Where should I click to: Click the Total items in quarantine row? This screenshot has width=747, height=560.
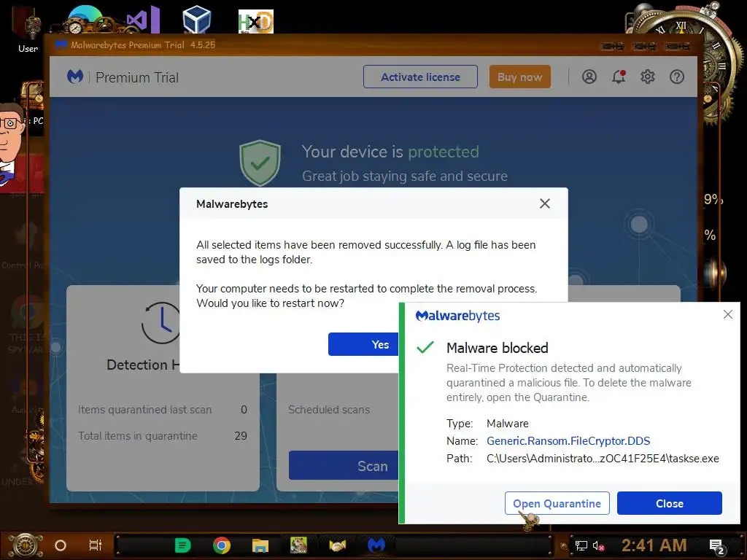[163, 436]
